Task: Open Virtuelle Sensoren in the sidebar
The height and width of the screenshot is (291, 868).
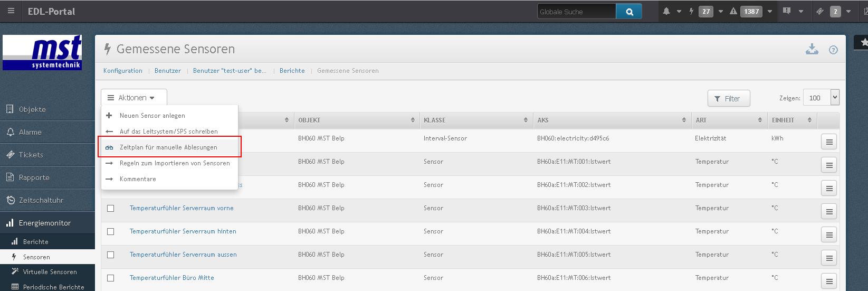Action: tap(47, 272)
